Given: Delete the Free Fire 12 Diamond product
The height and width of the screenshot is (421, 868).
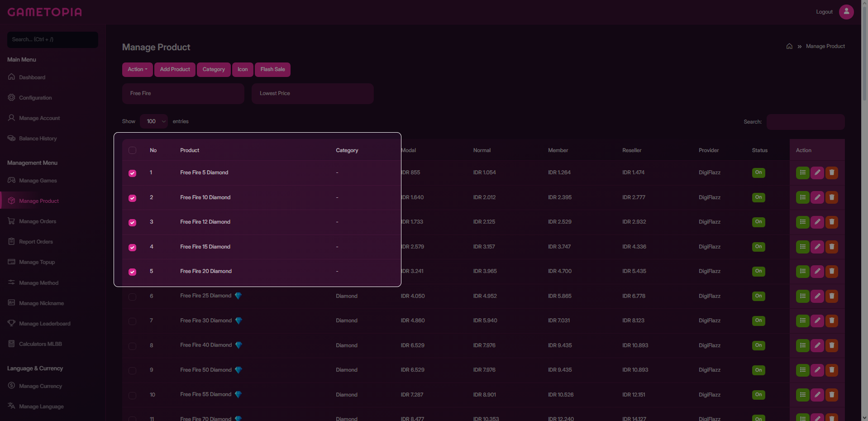Looking at the screenshot, I should coord(831,222).
